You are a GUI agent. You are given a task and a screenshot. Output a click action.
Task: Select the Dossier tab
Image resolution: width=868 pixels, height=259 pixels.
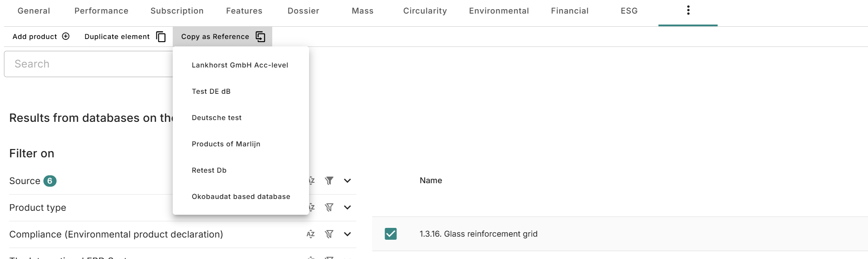[x=303, y=11]
